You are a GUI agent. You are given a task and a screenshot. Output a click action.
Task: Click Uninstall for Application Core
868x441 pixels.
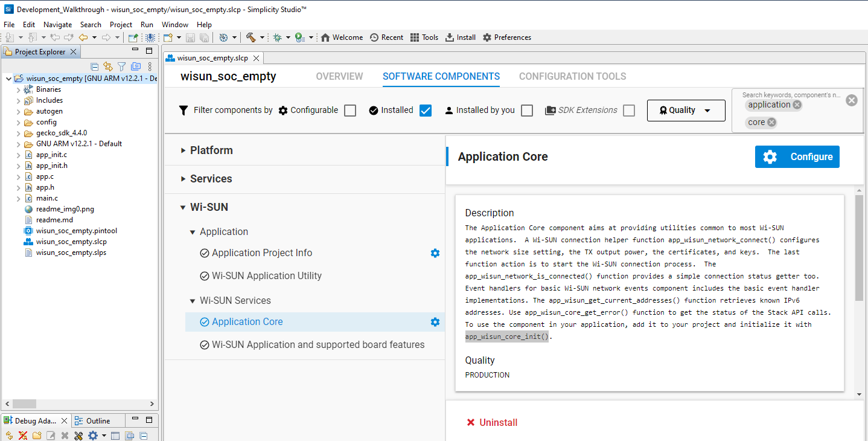[x=492, y=422]
